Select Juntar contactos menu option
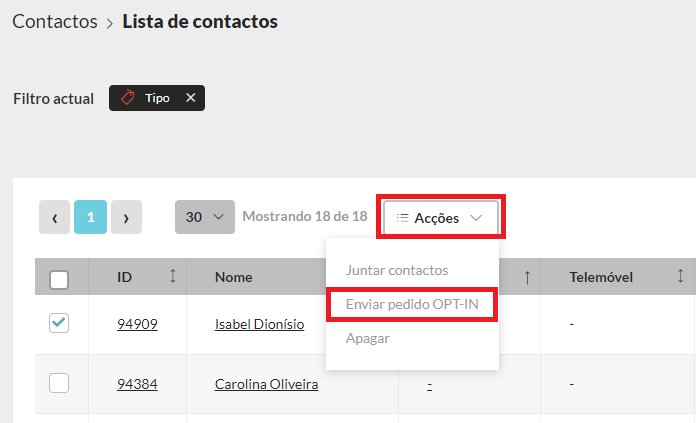 point(396,270)
